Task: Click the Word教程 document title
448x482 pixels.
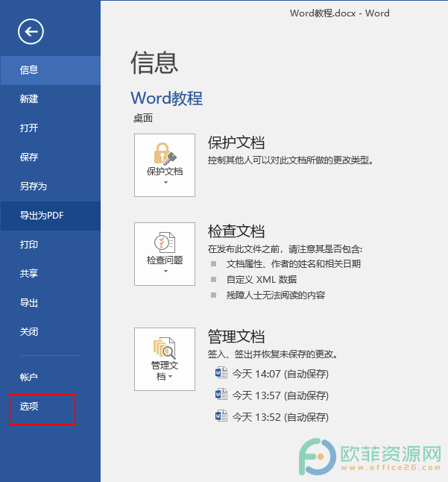Action: [167, 98]
